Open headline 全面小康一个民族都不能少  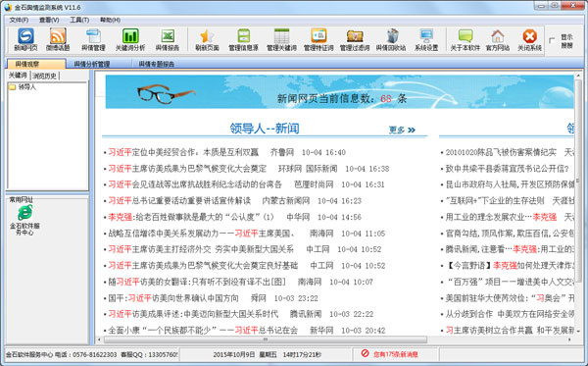tap(203, 331)
